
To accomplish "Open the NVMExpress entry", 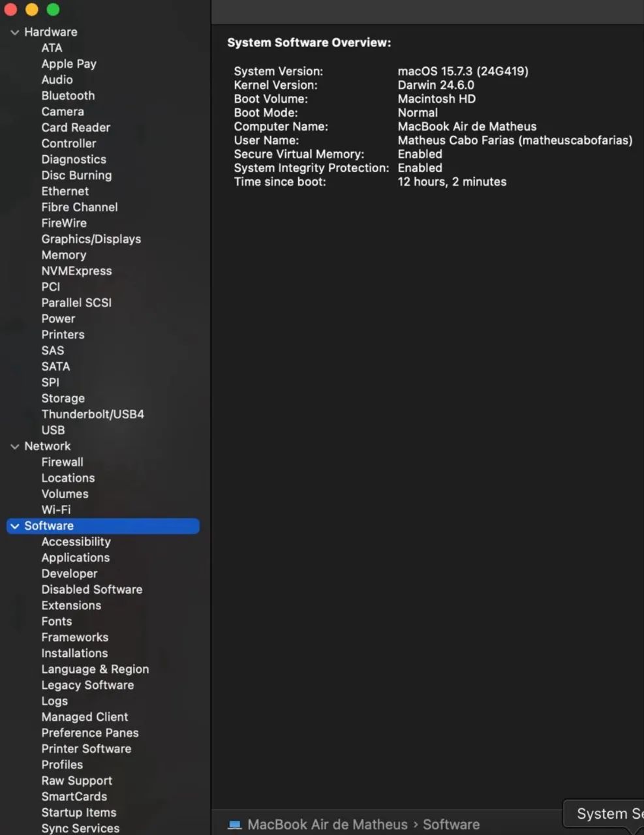I will (x=76, y=271).
